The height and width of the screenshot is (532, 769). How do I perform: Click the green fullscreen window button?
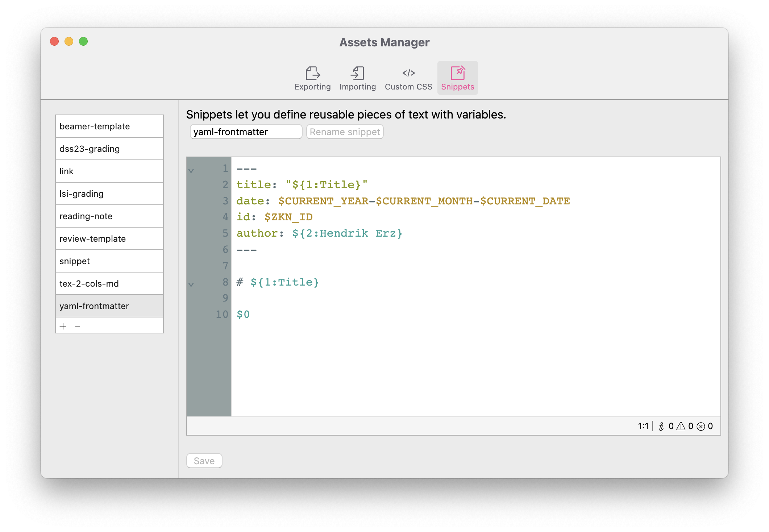pos(83,42)
